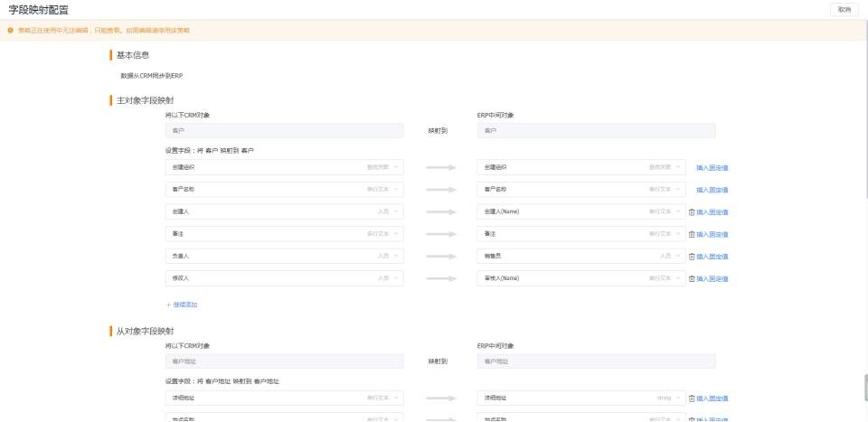Click 插入固定值 beside ERP 客户名称
This screenshot has height=422, width=868.
tap(712, 190)
